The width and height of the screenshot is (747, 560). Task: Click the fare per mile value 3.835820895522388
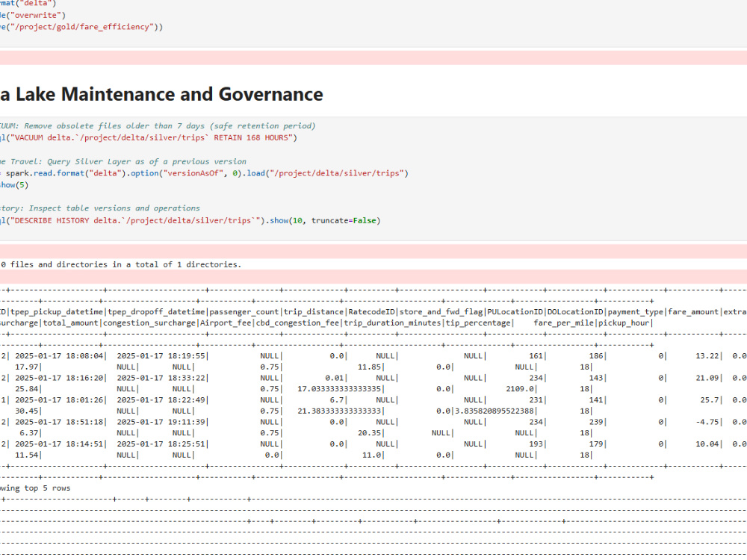(x=495, y=411)
